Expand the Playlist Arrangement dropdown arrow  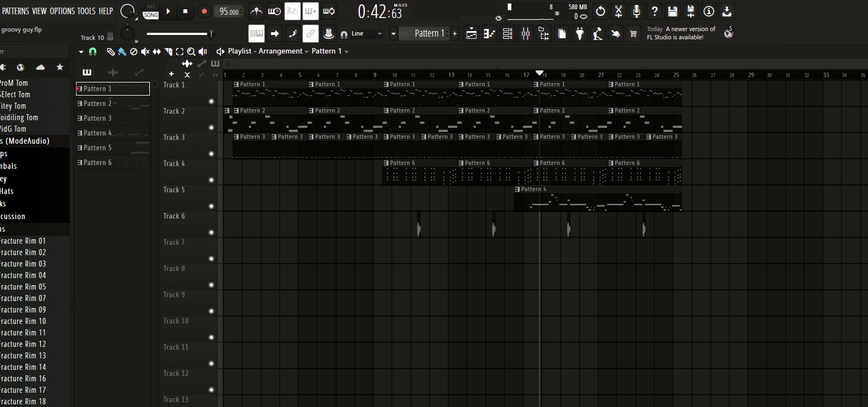tap(306, 51)
